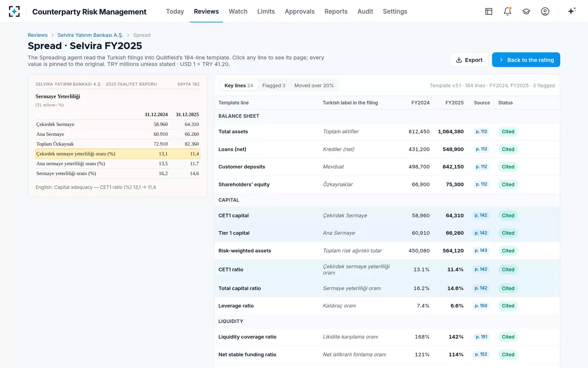Click the Cited status for Leverage ratio

tap(508, 306)
